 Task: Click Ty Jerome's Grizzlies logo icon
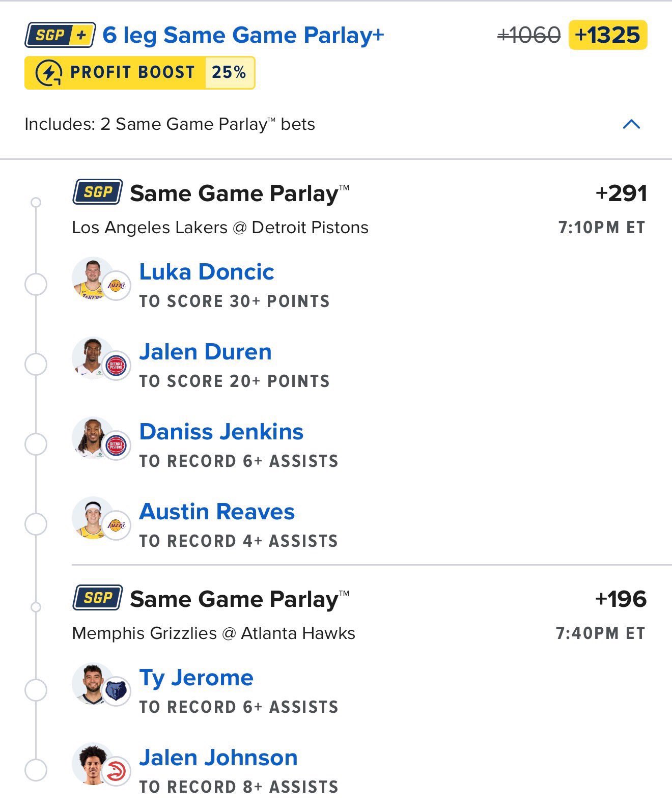(117, 691)
